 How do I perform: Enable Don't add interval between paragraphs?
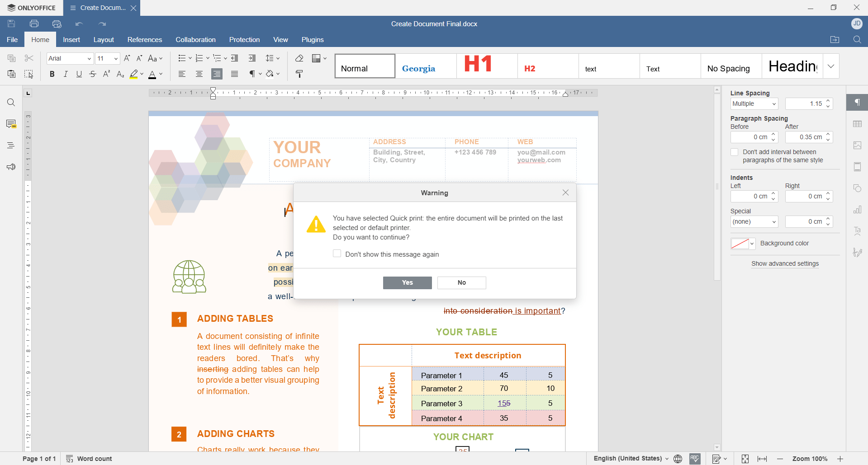735,152
